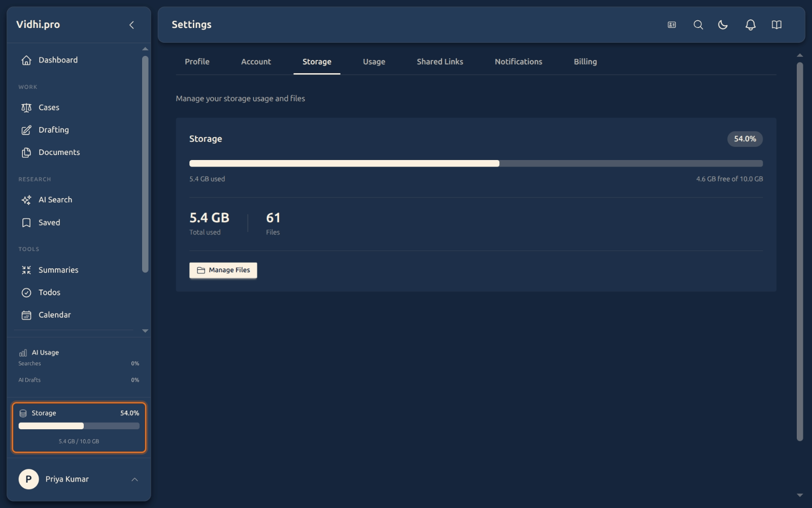This screenshot has width=812, height=508.
Task: Click the Documents pages icon
Action: [26, 152]
